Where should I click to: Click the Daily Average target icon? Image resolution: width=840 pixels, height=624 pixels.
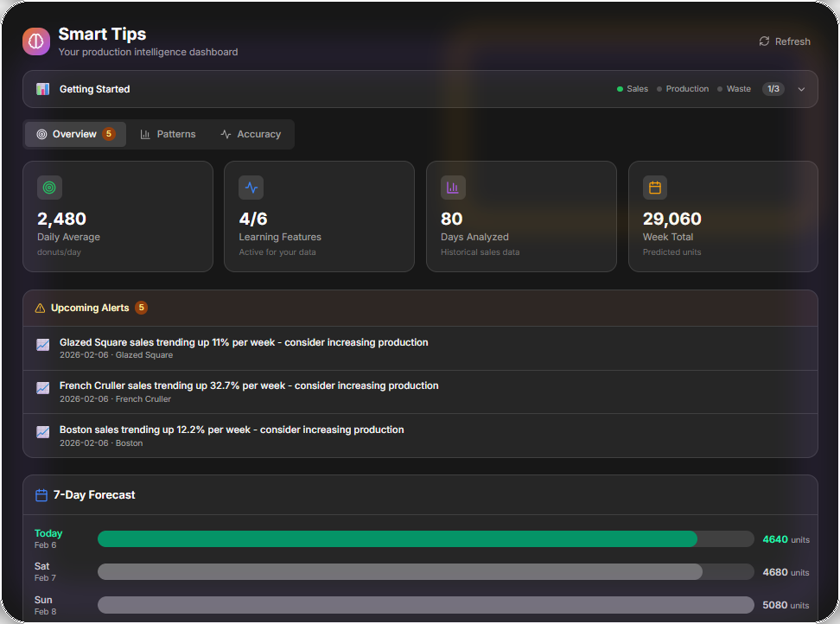49,188
